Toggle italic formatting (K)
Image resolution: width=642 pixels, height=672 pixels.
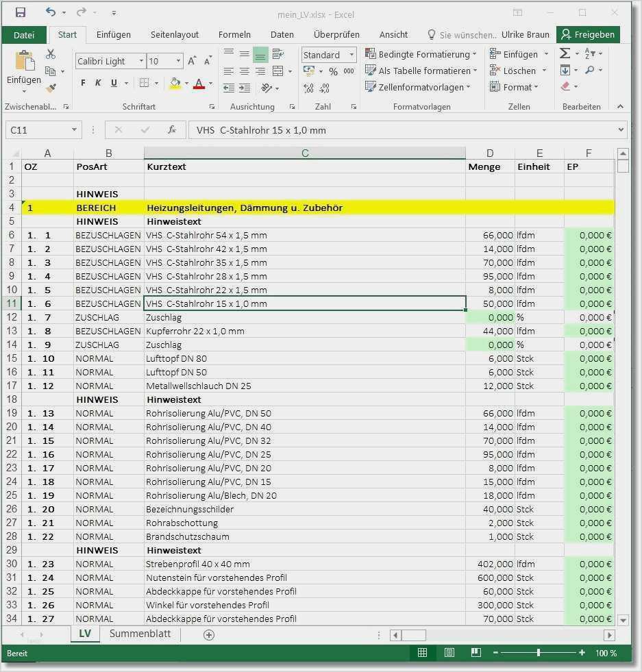[98, 83]
